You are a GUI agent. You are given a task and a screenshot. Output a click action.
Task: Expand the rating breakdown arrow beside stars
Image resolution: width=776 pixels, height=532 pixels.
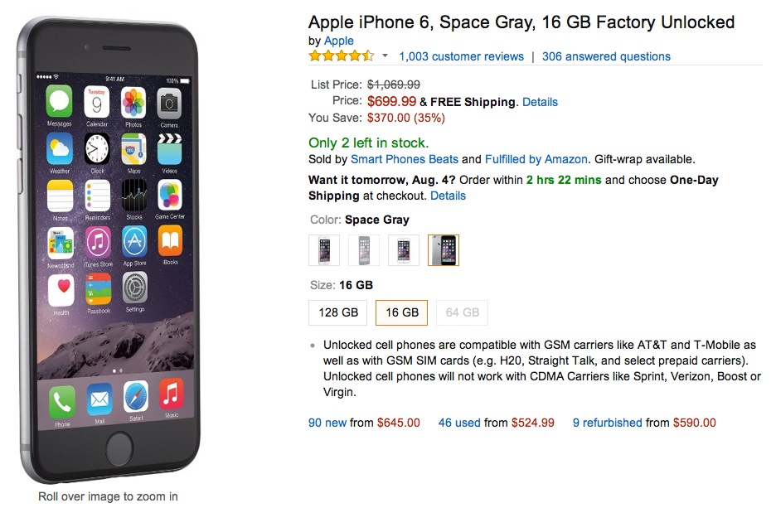click(385, 56)
